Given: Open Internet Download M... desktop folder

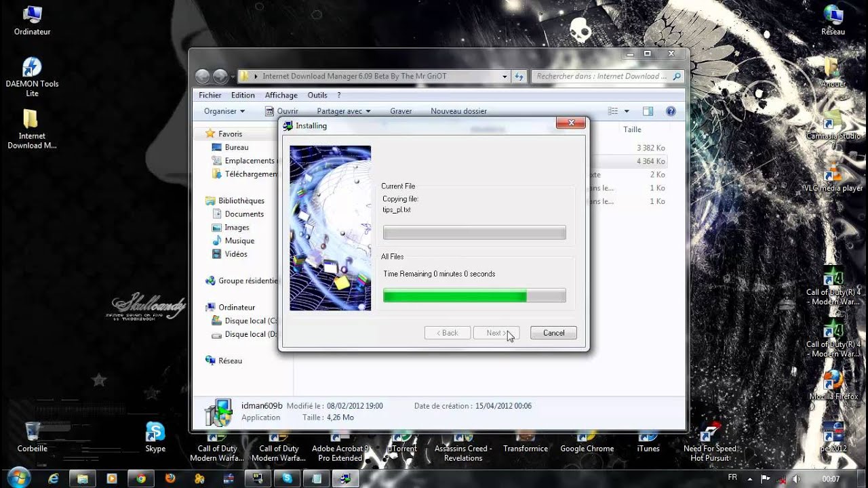Looking at the screenshot, I should click(32, 129).
